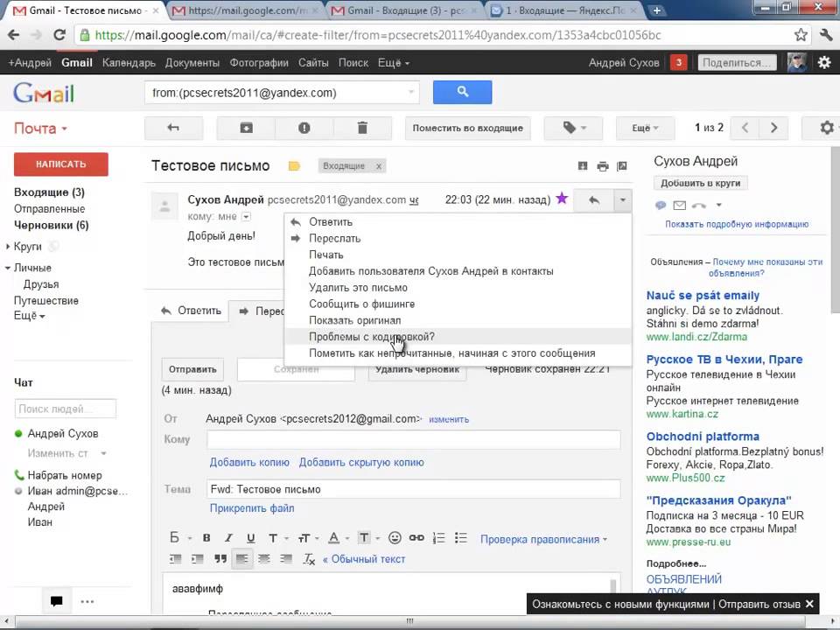Image resolution: width=840 pixels, height=630 pixels.
Task: Toggle underline formatting in the compose toolbar
Action: pyautogui.click(x=251, y=538)
